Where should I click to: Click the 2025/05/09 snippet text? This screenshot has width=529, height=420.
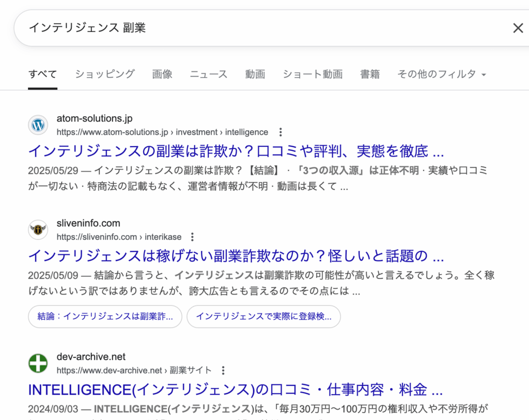261,283
